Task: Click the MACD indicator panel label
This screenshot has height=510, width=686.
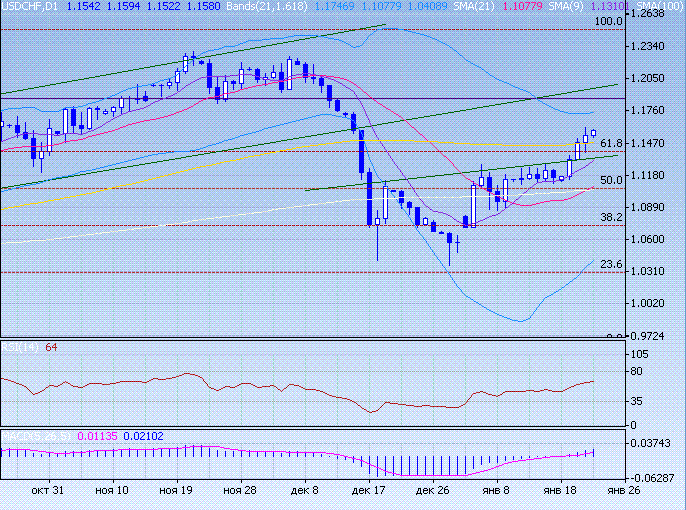Action: click(x=35, y=436)
